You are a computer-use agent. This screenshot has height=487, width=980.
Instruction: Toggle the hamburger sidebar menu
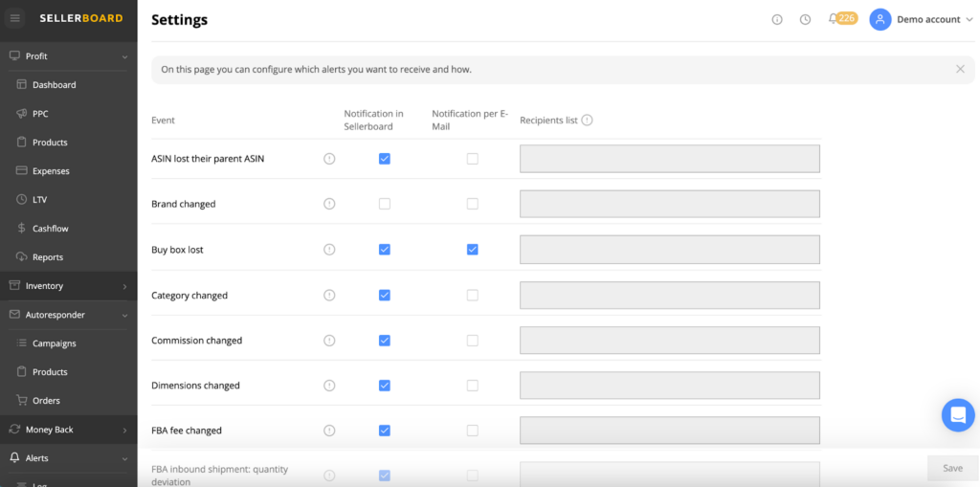click(15, 19)
